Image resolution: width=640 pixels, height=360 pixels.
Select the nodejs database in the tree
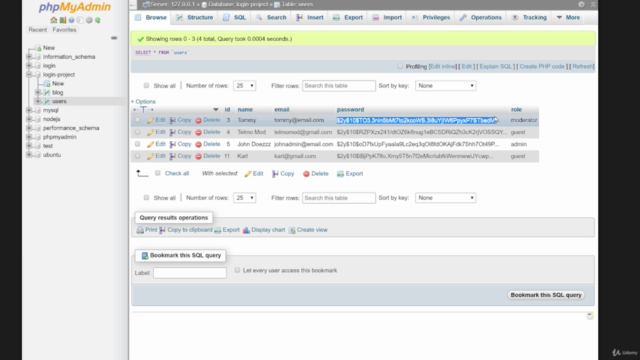[x=51, y=119]
